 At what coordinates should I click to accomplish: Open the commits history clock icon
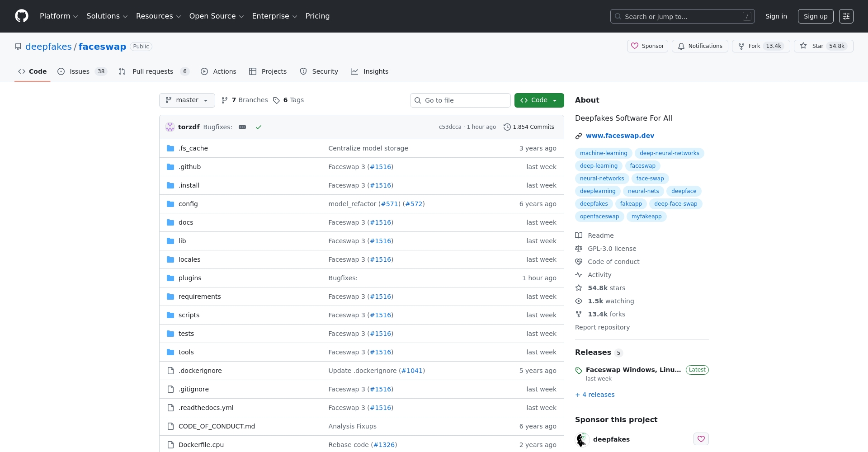[x=507, y=127]
